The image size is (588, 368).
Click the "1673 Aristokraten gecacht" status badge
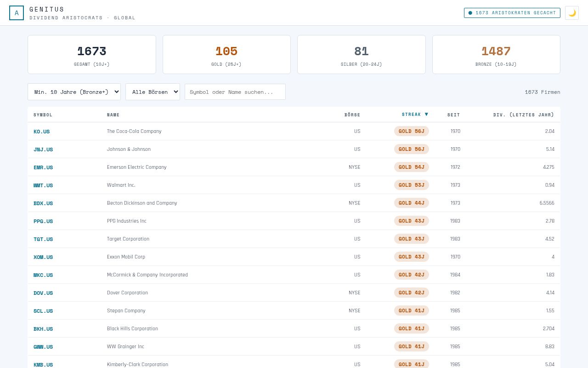pyautogui.click(x=512, y=13)
